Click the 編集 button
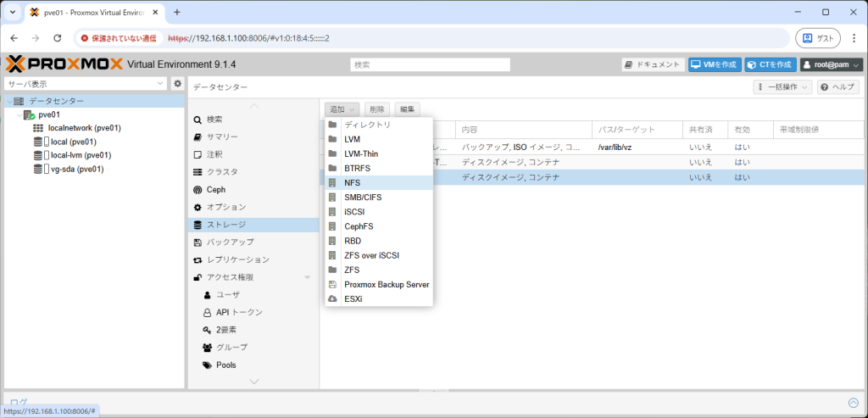This screenshot has height=418, width=868. 408,109
